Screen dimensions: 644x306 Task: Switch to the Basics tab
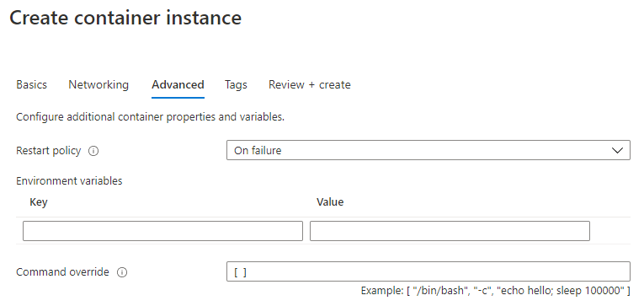tap(32, 85)
